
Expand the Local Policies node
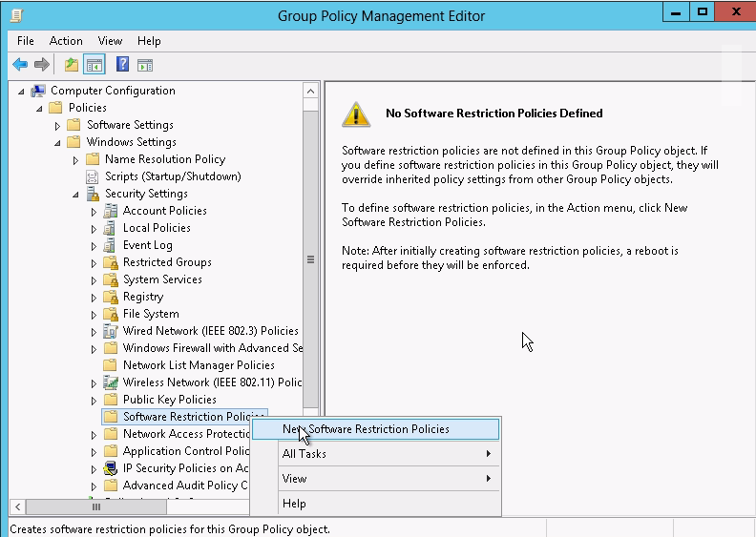(x=94, y=229)
